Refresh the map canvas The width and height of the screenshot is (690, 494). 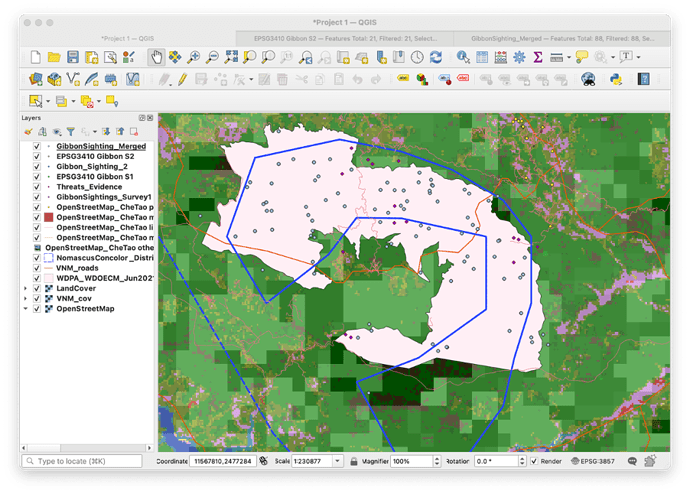436,57
